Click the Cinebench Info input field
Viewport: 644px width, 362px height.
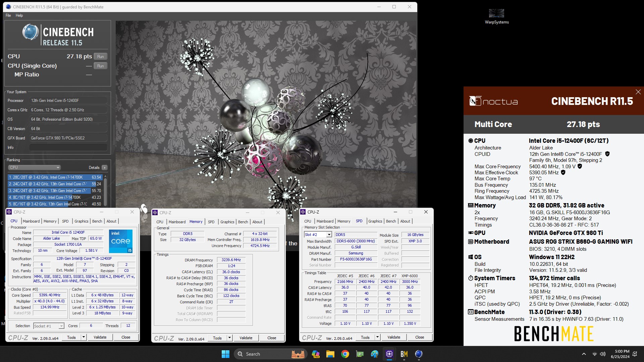coord(68,147)
